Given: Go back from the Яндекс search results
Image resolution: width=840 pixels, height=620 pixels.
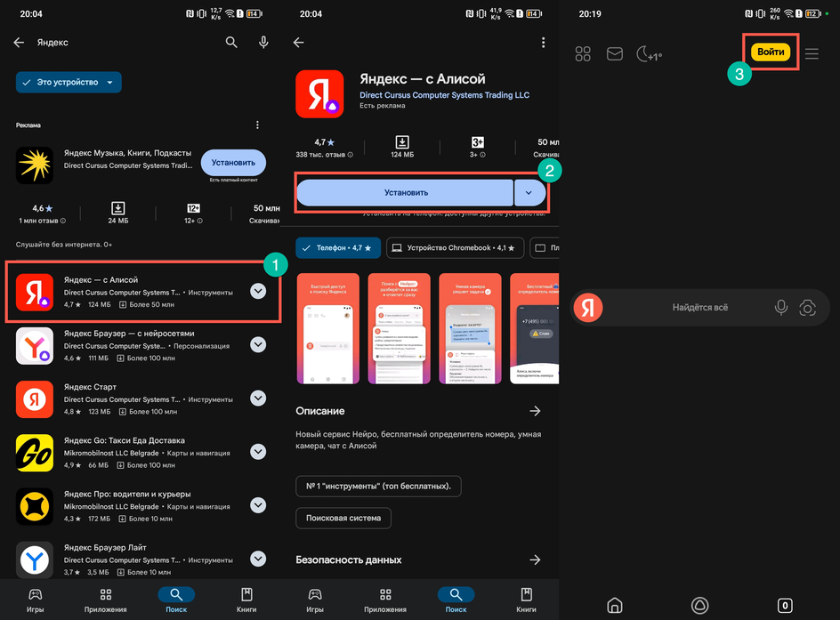Looking at the screenshot, I should (19, 43).
